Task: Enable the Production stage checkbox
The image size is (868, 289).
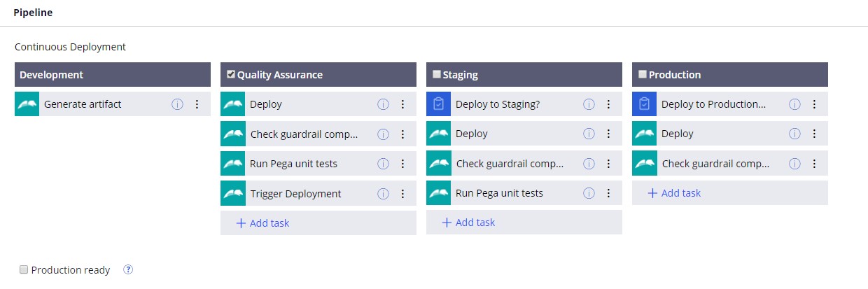Action: click(x=642, y=75)
